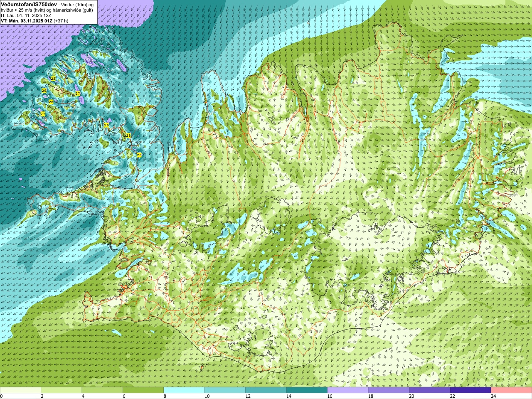Screen dimensions: 532x399
Task: Click the 0–2 m/s pale yellow legend swatch
Action: (20, 390)
